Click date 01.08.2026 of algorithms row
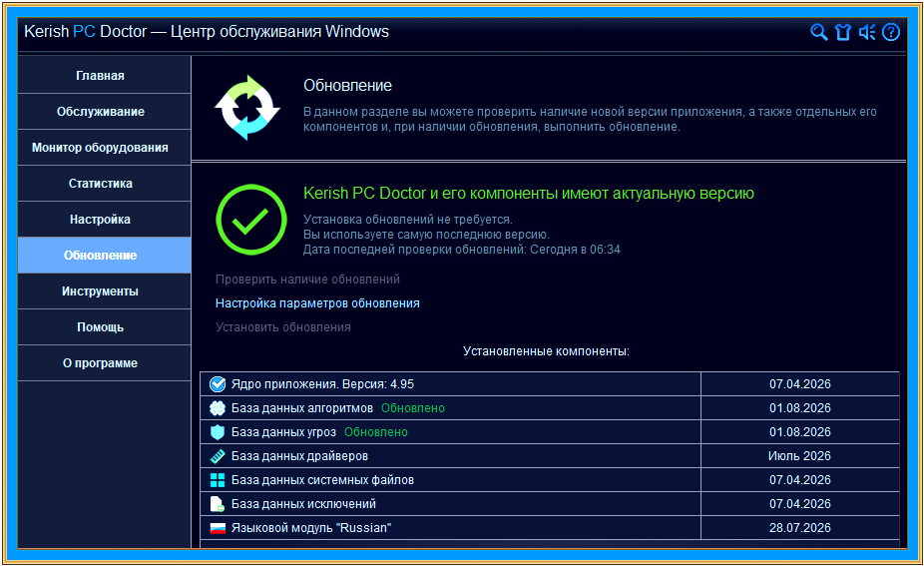The width and height of the screenshot is (924, 566). click(799, 408)
